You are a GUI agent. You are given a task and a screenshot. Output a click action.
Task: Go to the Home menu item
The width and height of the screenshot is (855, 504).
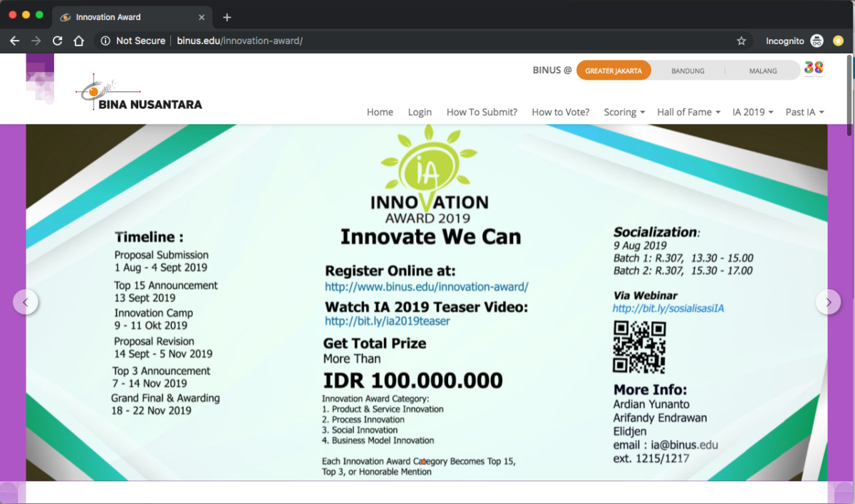pos(380,112)
